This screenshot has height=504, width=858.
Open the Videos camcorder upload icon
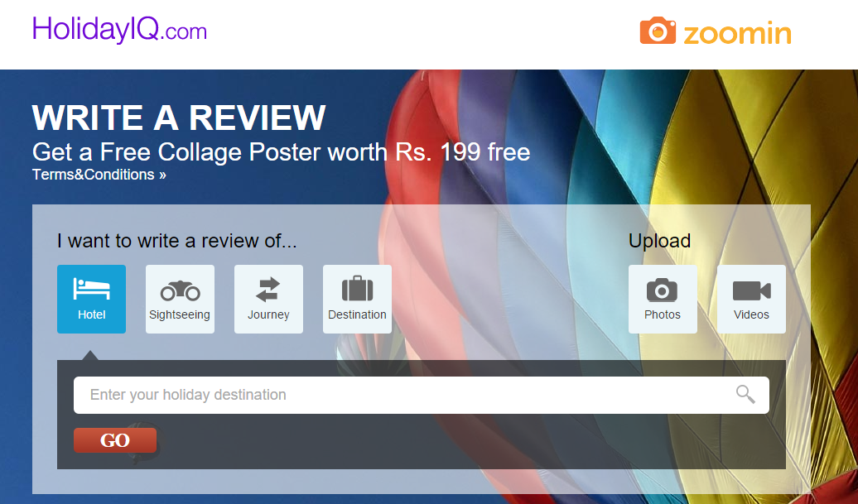[x=751, y=290]
